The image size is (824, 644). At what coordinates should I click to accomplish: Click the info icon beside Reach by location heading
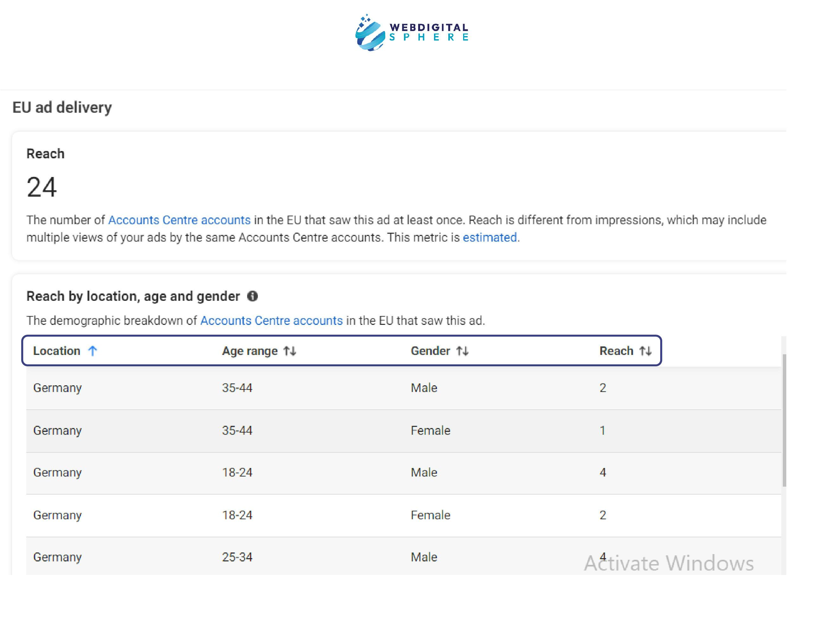coord(252,296)
